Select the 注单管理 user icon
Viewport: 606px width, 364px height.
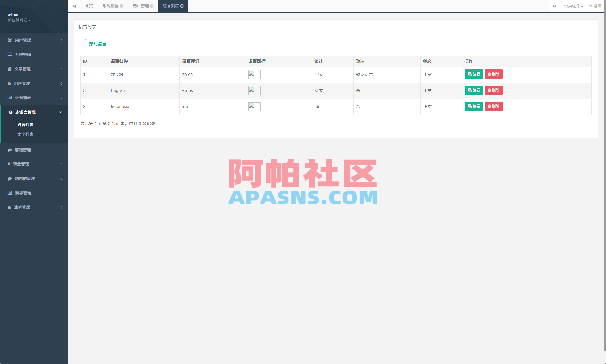[x=9, y=207]
